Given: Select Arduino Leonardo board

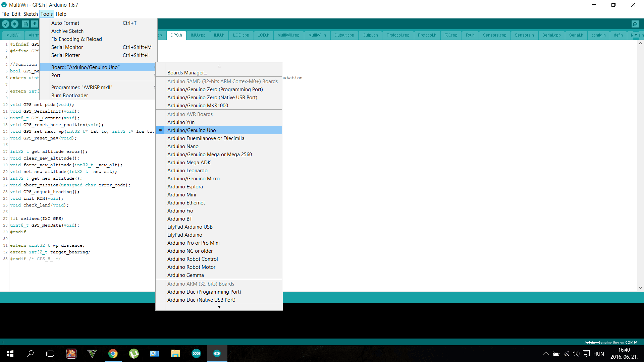Looking at the screenshot, I should (187, 171).
